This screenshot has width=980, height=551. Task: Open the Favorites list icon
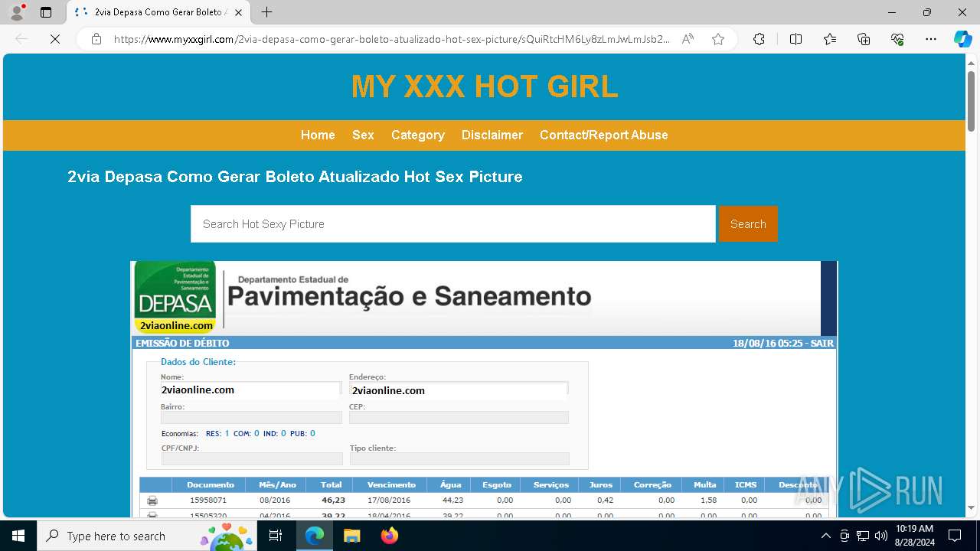pos(830,39)
